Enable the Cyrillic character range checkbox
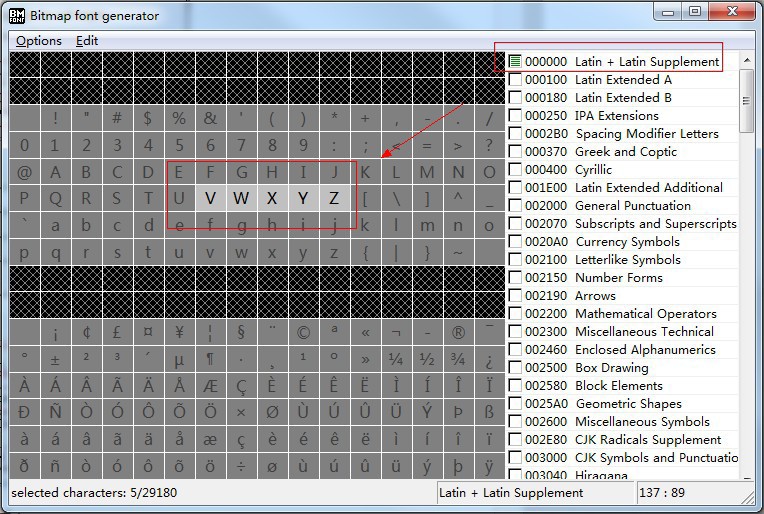764x514 pixels. [x=515, y=170]
